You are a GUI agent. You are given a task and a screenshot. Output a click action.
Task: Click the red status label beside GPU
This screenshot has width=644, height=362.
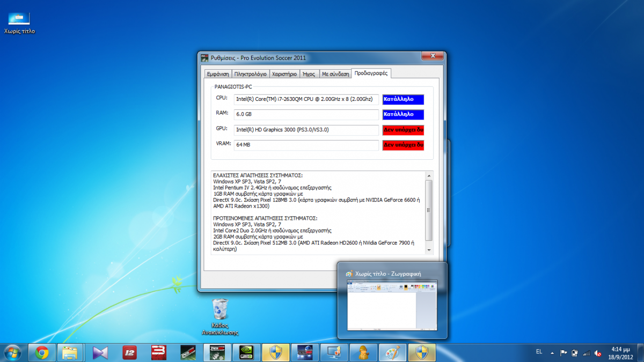coord(403,130)
